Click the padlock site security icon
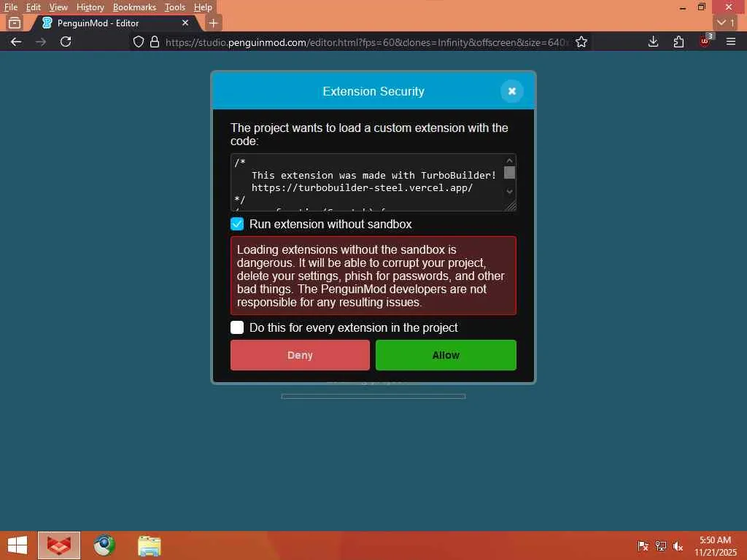 155,42
